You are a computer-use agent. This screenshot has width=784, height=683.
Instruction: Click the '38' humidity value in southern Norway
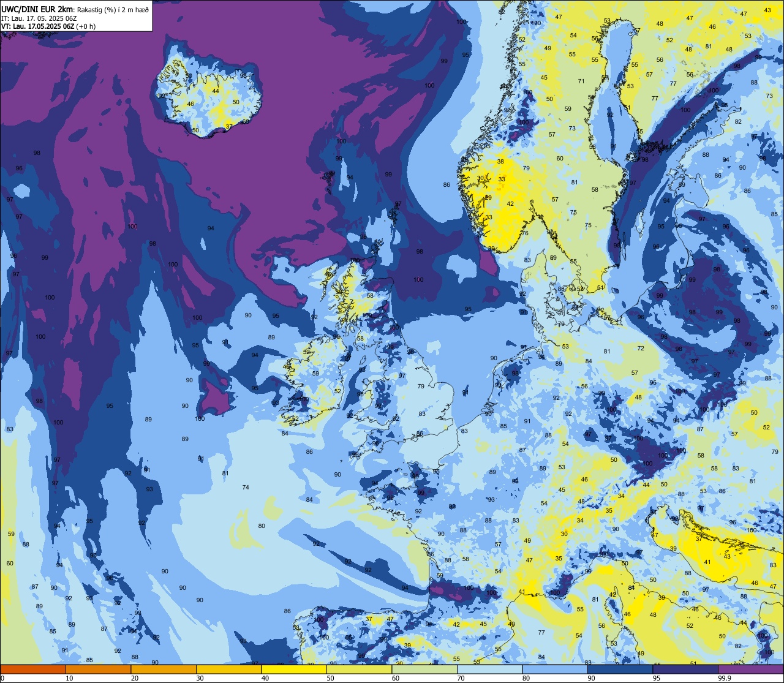coord(500,162)
